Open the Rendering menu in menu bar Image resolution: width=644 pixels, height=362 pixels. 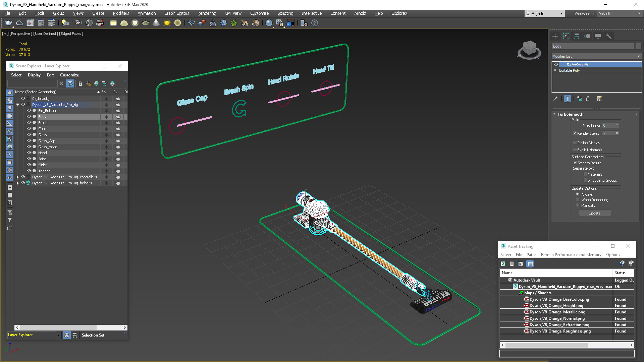click(207, 13)
